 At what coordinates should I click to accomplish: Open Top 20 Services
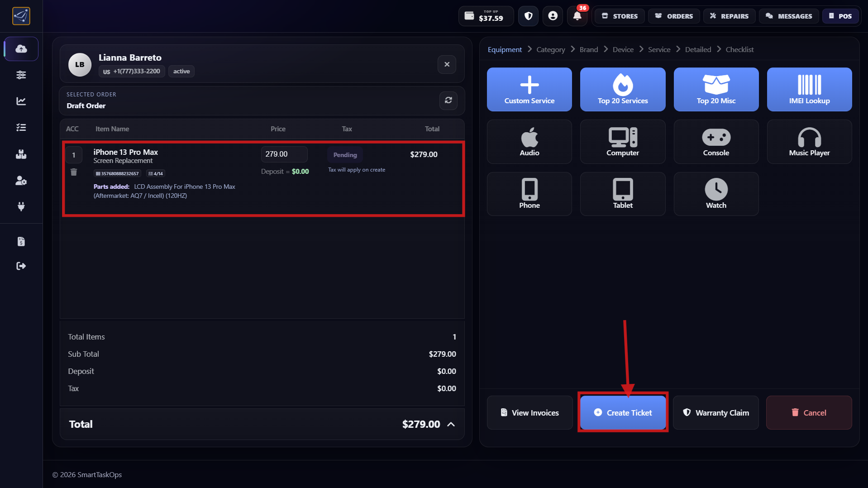pyautogui.click(x=623, y=90)
